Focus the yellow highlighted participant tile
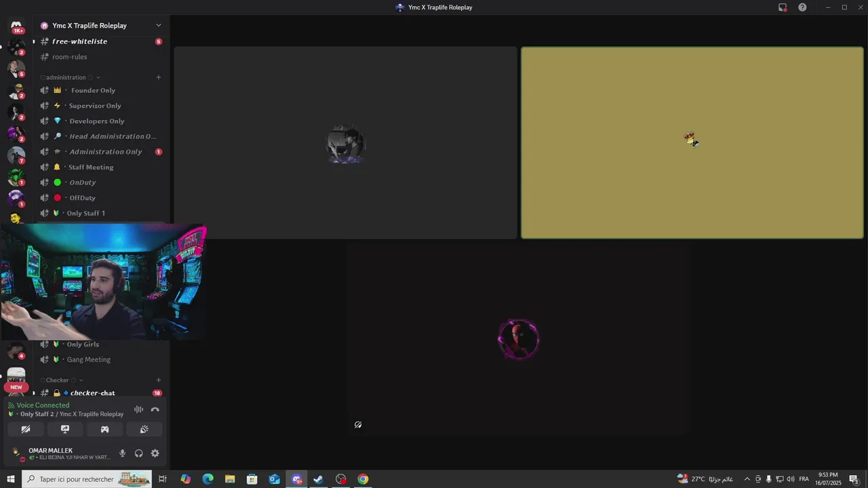The height and width of the screenshot is (488, 868). [x=692, y=143]
